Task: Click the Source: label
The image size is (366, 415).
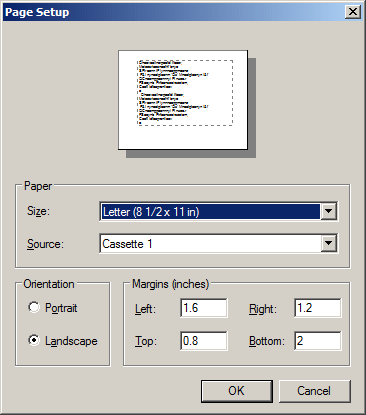Action: pyautogui.click(x=45, y=244)
